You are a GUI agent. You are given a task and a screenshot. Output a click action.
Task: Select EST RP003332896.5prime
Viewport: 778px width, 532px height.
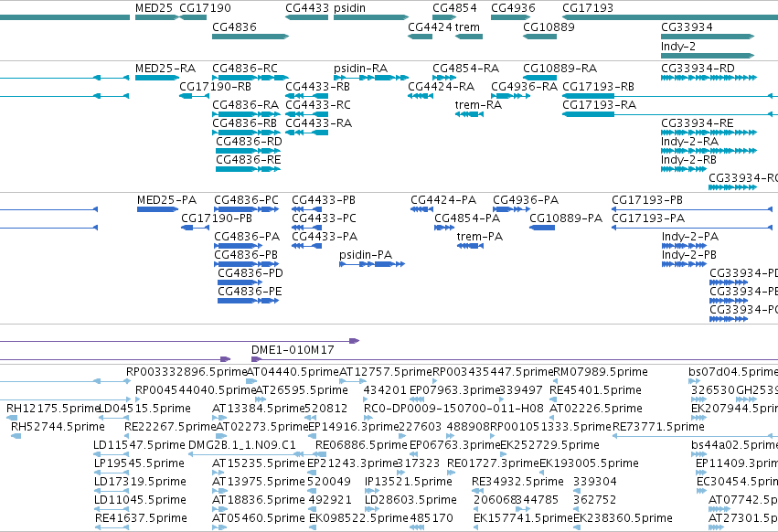(x=187, y=372)
